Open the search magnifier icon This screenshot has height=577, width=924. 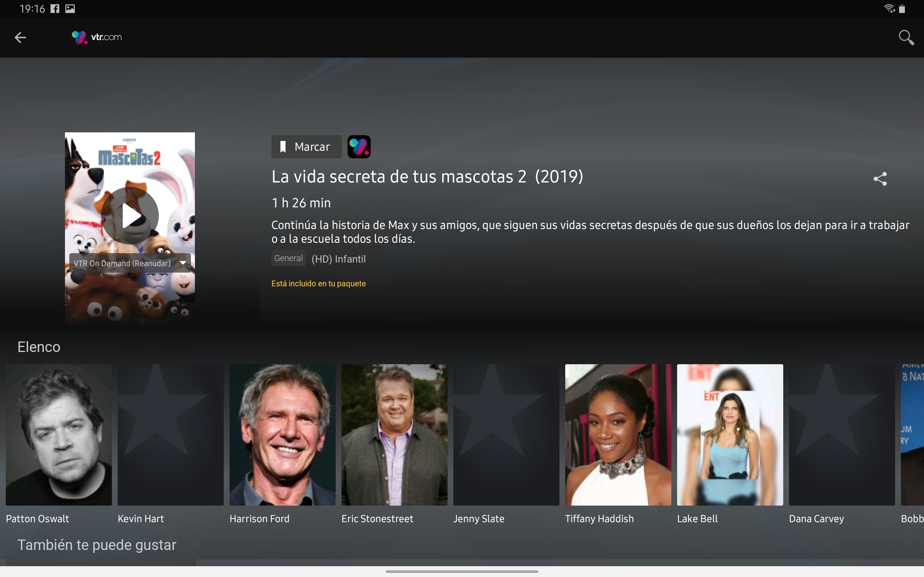coord(906,38)
